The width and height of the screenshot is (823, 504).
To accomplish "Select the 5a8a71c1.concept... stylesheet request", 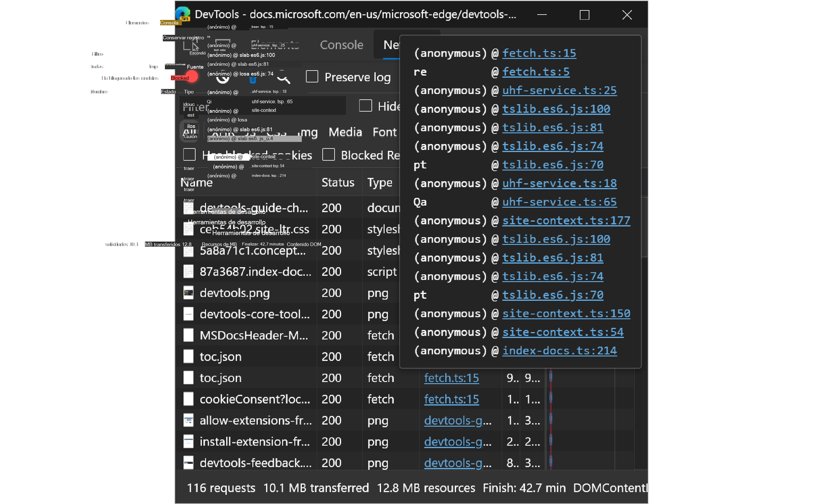I will click(252, 250).
